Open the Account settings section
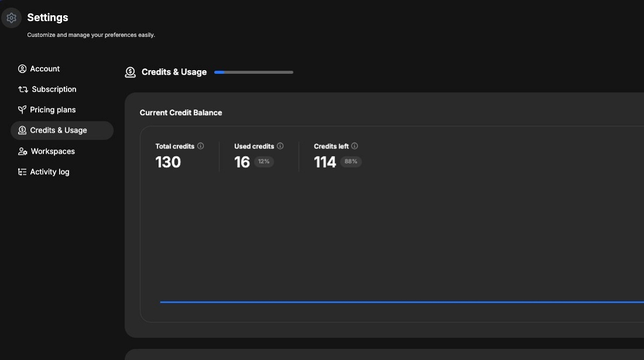Screen dimensions: 644x360 (x=45, y=69)
